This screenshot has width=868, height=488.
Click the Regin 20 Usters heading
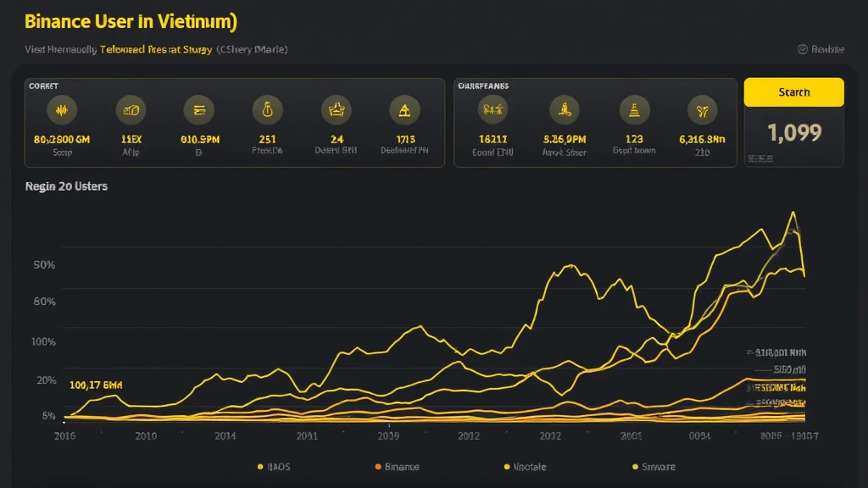(x=66, y=186)
